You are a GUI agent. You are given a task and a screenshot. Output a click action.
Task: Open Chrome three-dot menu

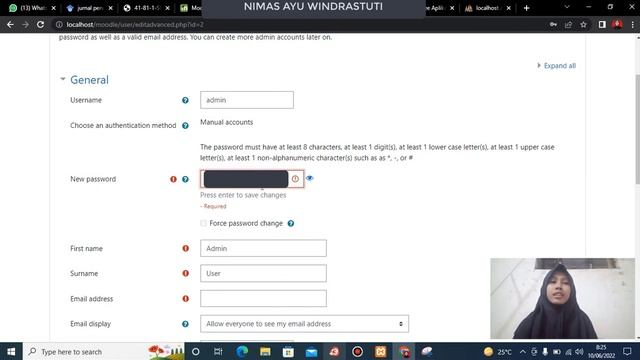(633, 24)
